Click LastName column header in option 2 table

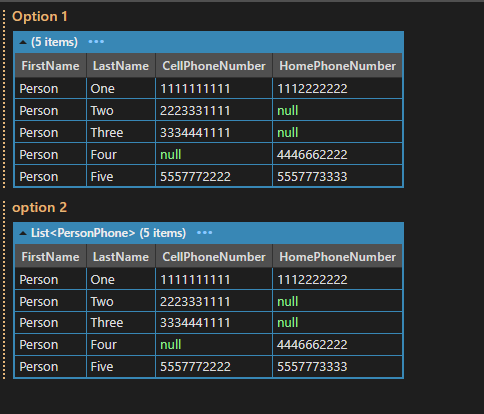click(x=121, y=257)
